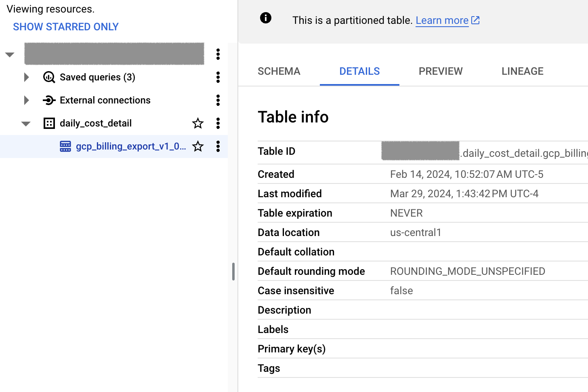Open more actions for Saved queries
Viewport: 588px width, 392px height.
[x=218, y=77]
